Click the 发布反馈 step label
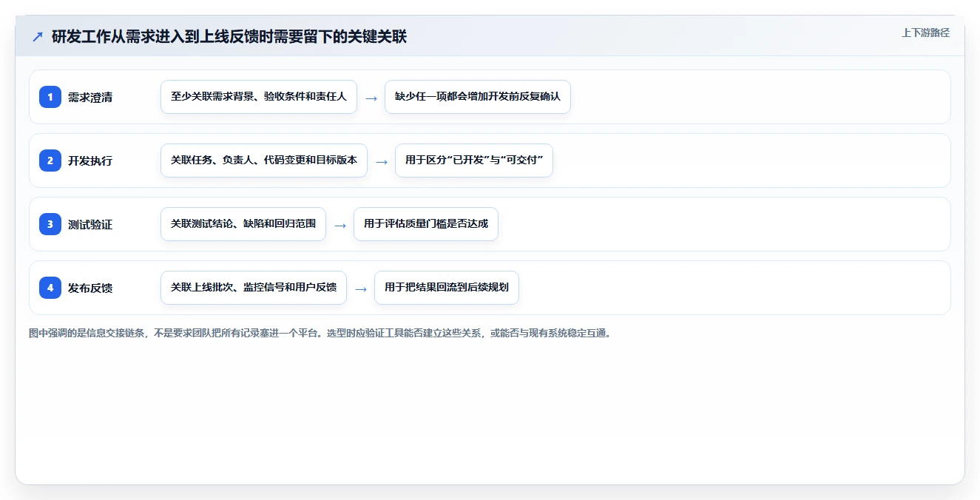This screenshot has width=980, height=500. click(90, 288)
